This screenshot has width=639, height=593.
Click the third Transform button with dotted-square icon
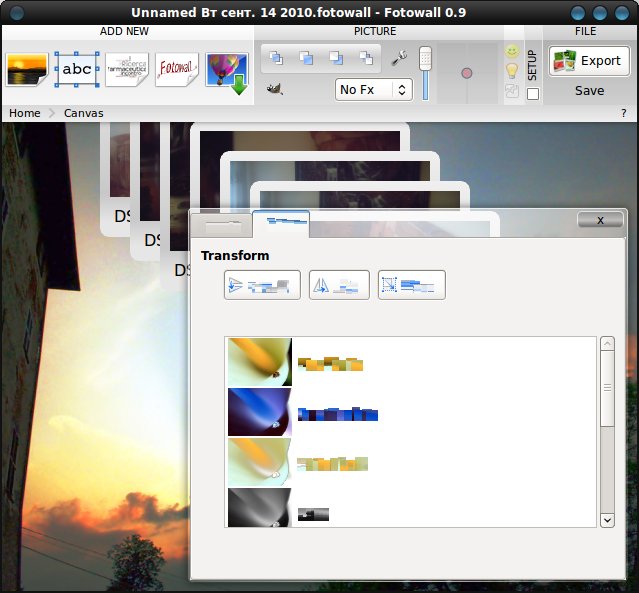click(412, 285)
